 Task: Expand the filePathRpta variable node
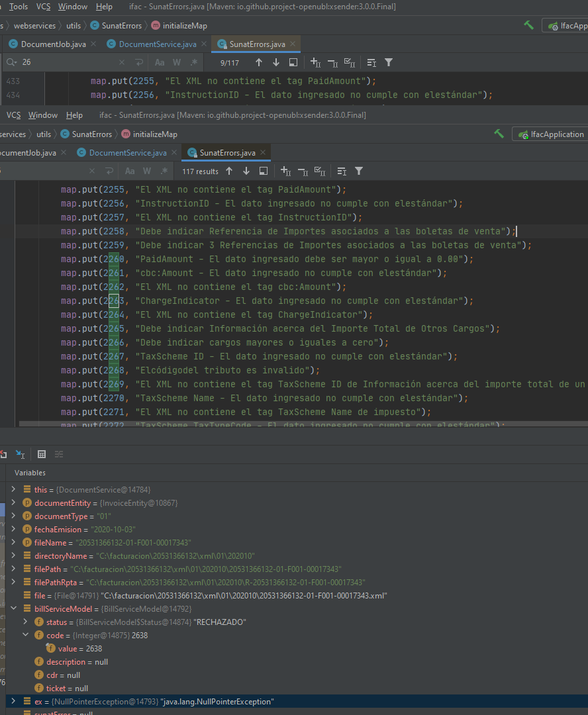14,582
